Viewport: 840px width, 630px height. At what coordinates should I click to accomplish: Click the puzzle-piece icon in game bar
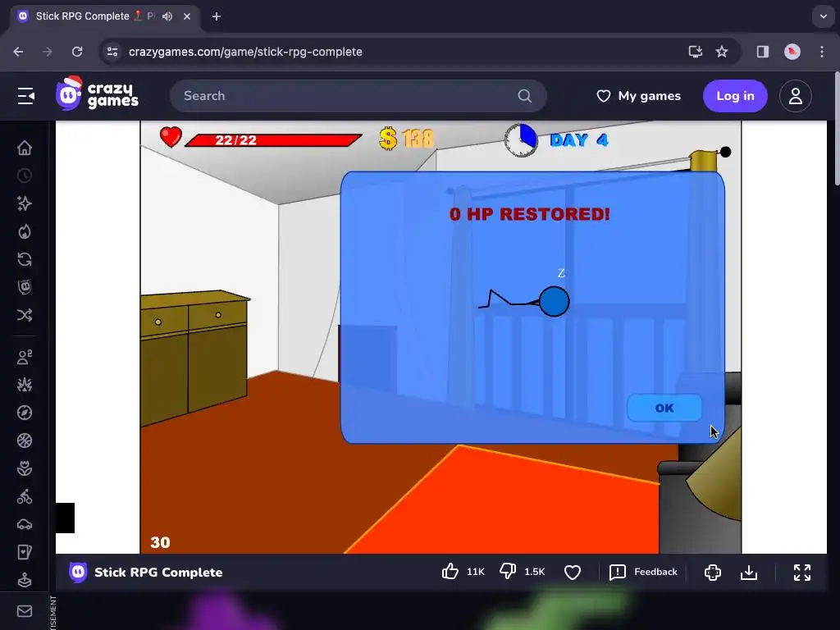click(713, 572)
